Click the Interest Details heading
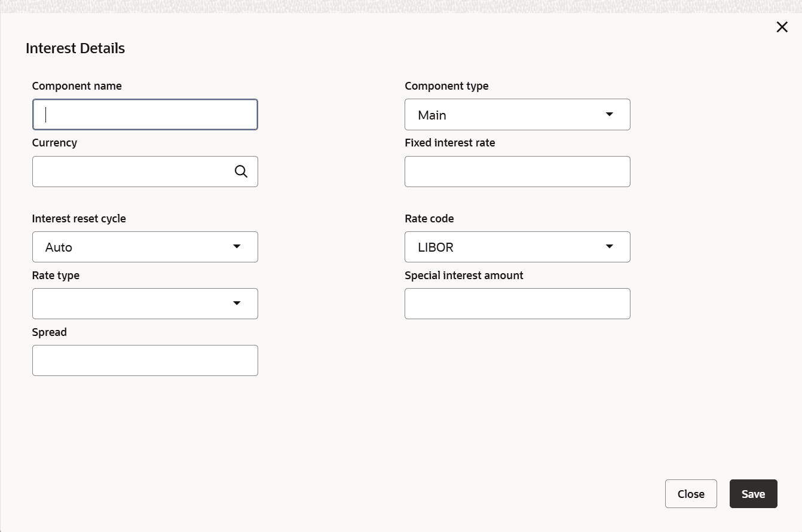Screen dimensions: 802x532 click(x=75, y=48)
